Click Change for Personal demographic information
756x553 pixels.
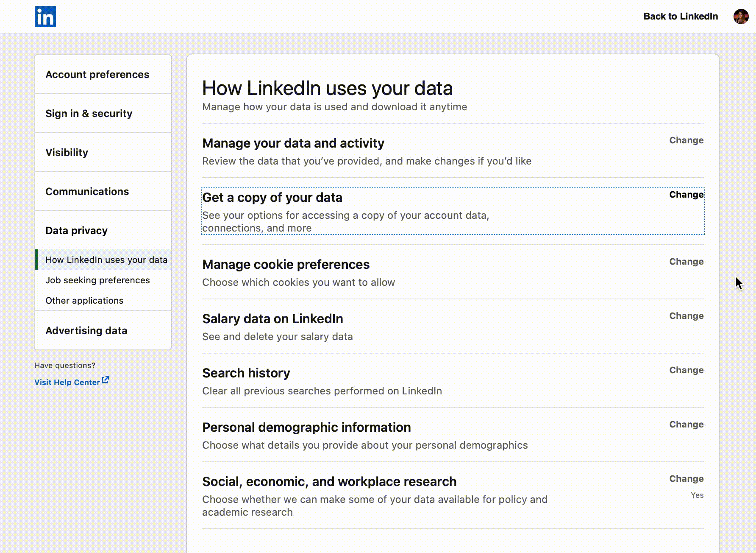(x=687, y=425)
